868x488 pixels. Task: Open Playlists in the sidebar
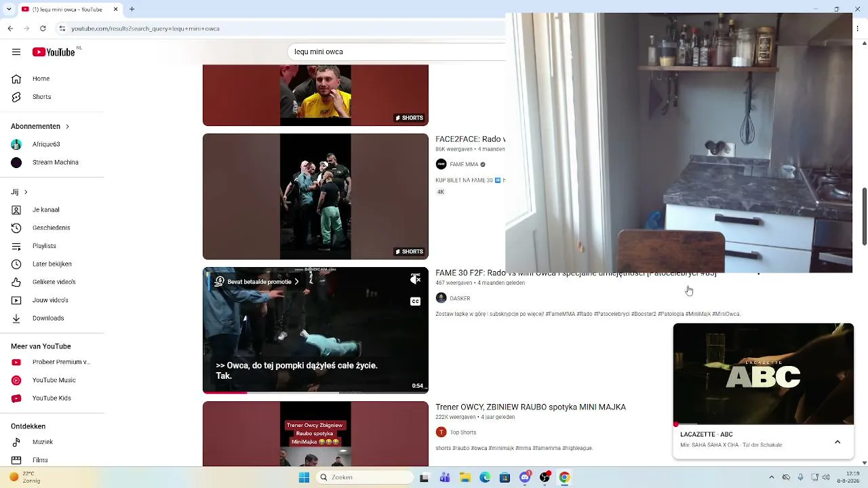pyautogui.click(x=44, y=246)
